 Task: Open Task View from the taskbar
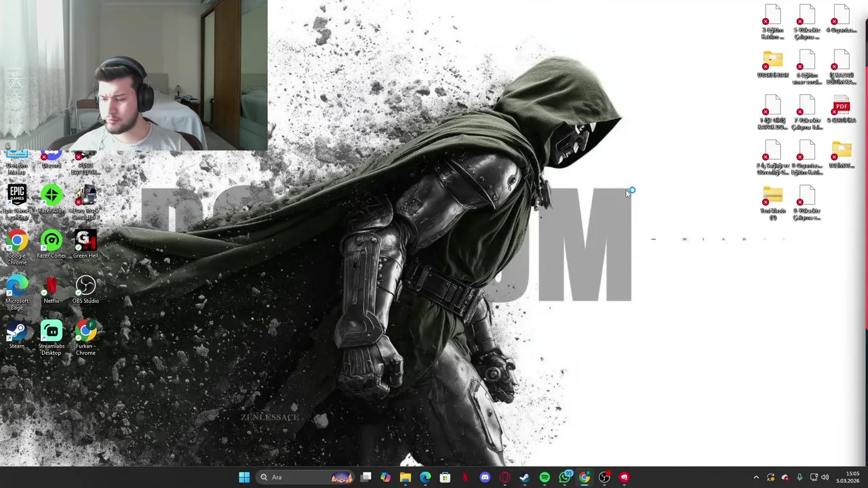(366, 477)
